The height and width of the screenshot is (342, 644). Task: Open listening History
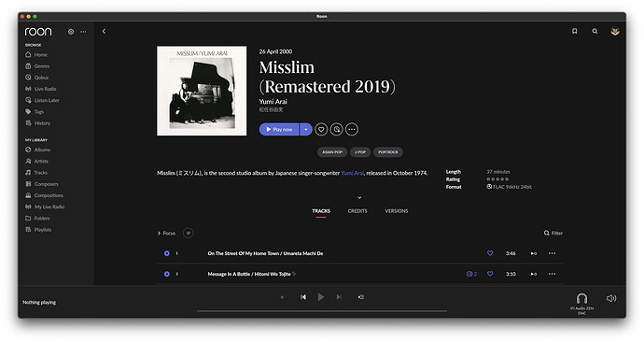click(x=37, y=123)
